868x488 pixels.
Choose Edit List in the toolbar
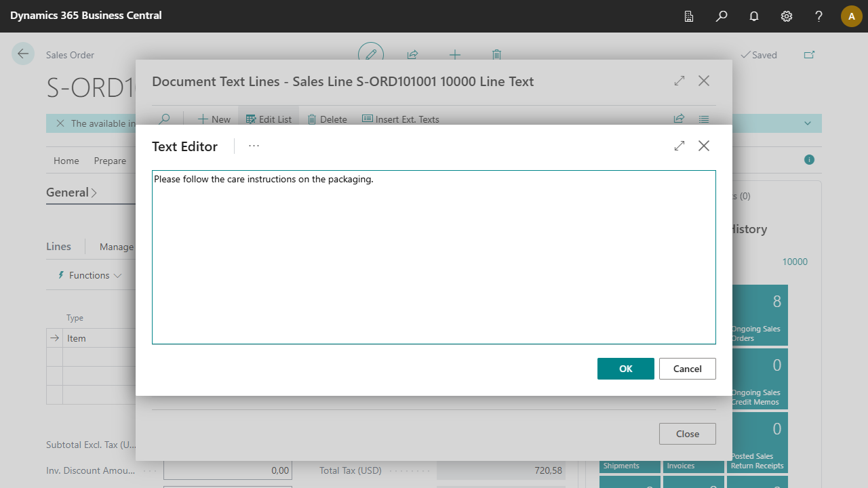pos(269,119)
